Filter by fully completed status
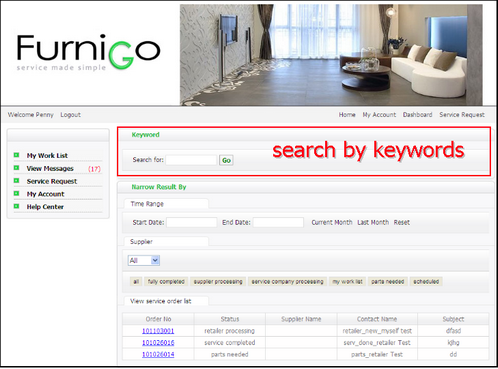The width and height of the screenshot is (498, 369). 166,281
